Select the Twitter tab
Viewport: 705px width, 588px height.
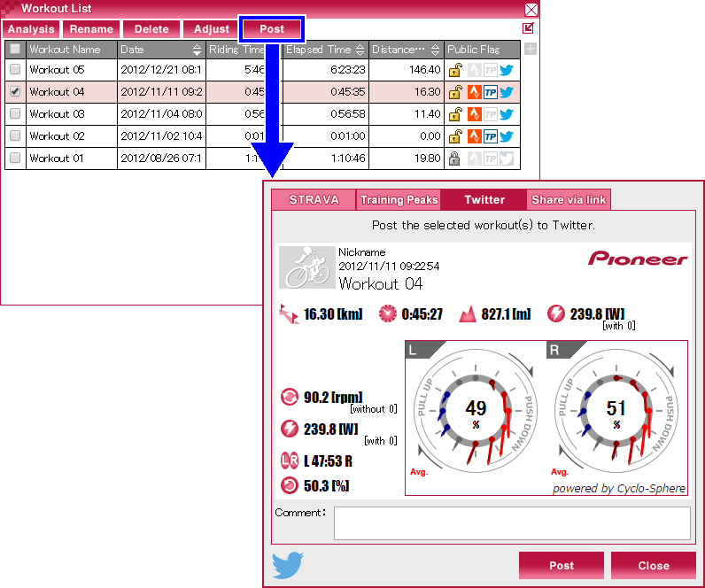(x=484, y=199)
